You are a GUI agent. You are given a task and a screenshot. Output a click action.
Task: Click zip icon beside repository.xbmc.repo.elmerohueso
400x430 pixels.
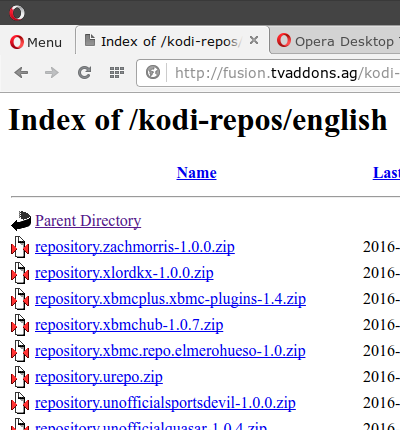click(x=20, y=351)
